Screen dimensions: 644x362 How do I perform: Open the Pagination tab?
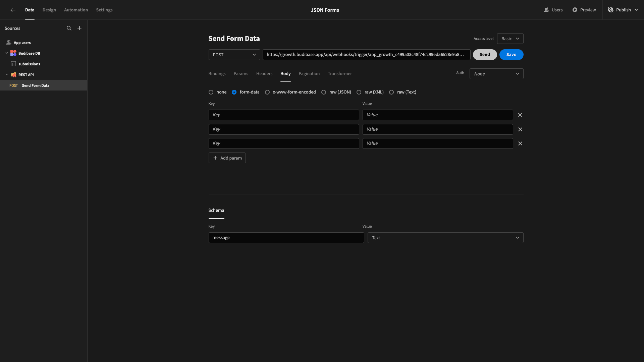[x=309, y=74]
